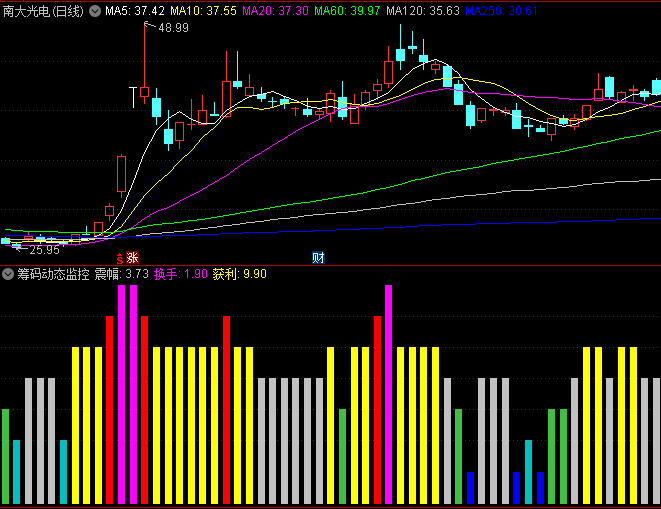Click the 震幅: 3.73 value
This screenshot has height=509, width=661.
[121, 274]
